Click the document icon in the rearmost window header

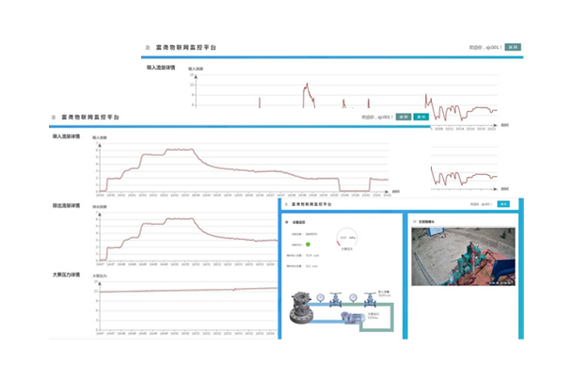pyautogui.click(x=148, y=48)
